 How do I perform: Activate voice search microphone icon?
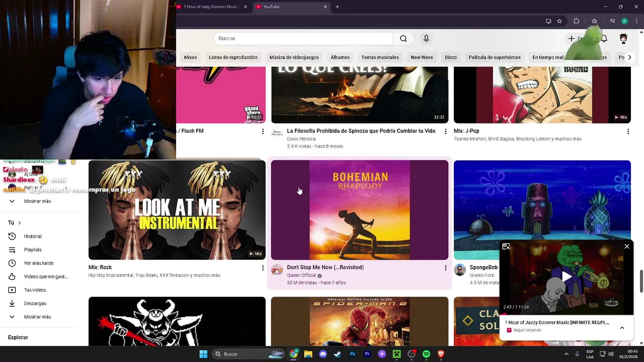click(426, 39)
